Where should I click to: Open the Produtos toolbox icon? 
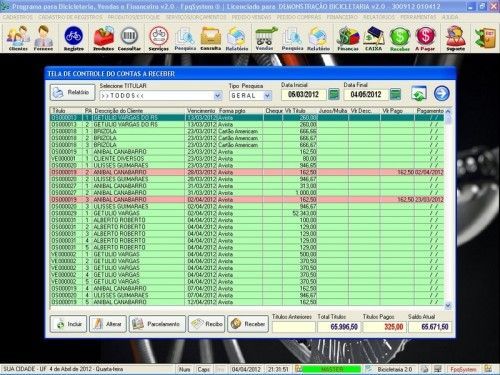click(x=104, y=38)
